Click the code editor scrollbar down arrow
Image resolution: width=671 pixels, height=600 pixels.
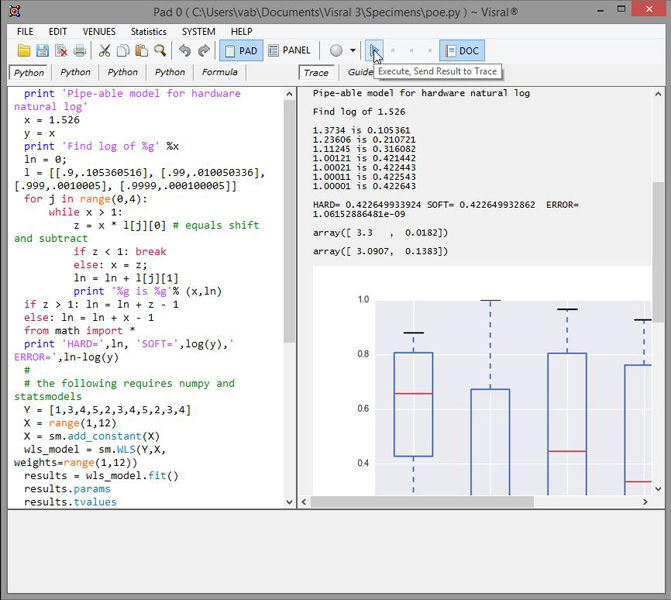click(289, 502)
